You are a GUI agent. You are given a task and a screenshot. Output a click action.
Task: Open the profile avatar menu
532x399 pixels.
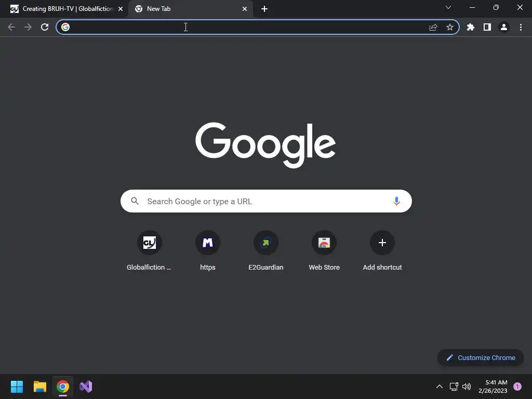tap(504, 27)
